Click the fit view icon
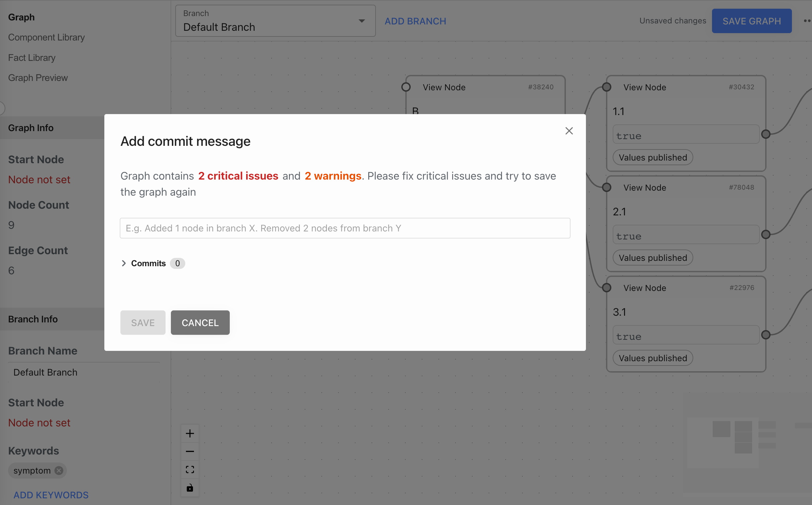Viewport: 812px width, 505px height. click(x=190, y=470)
